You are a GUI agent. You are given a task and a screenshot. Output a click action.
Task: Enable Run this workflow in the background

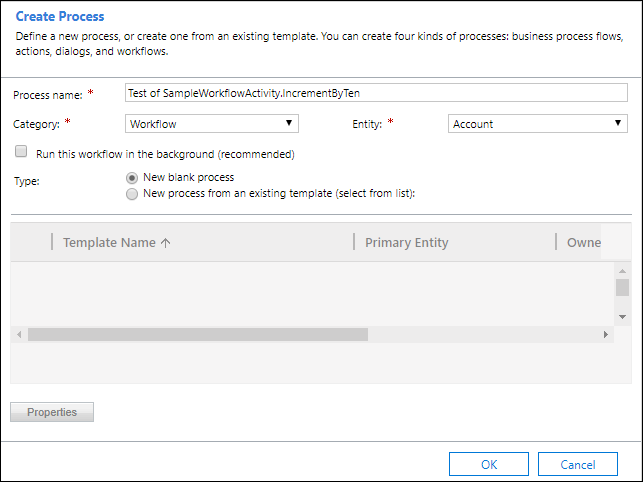pyautogui.click(x=21, y=154)
